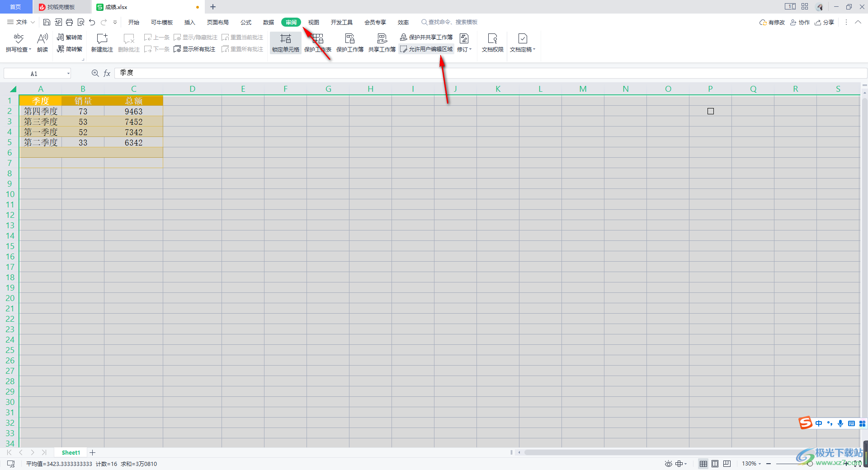Click the Print icon in quick access toolbar
The width and height of the screenshot is (868, 470).
pos(69,22)
